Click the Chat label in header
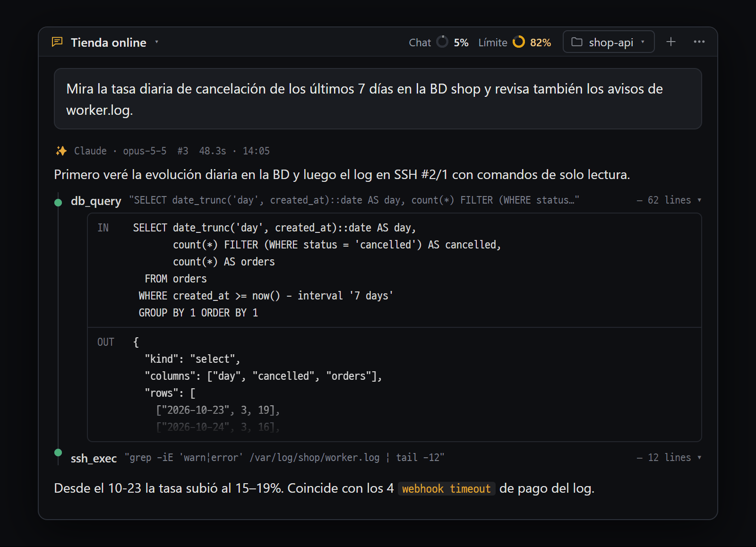 coord(420,43)
